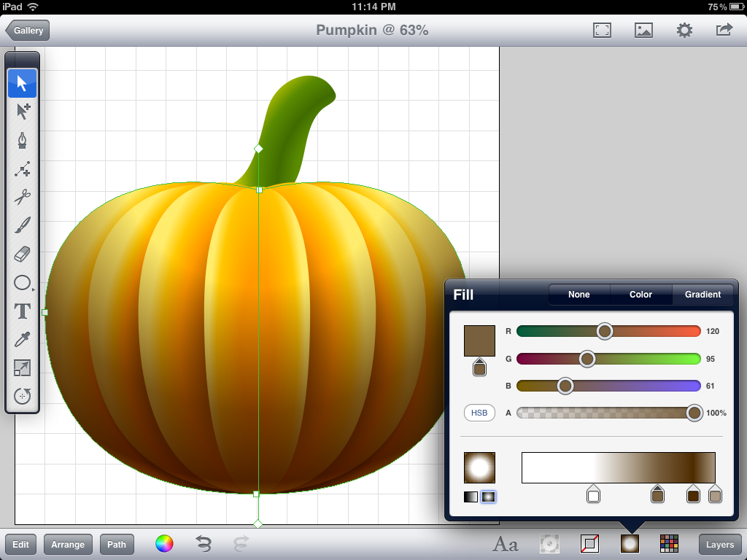Open the color wheel picker

click(x=163, y=543)
